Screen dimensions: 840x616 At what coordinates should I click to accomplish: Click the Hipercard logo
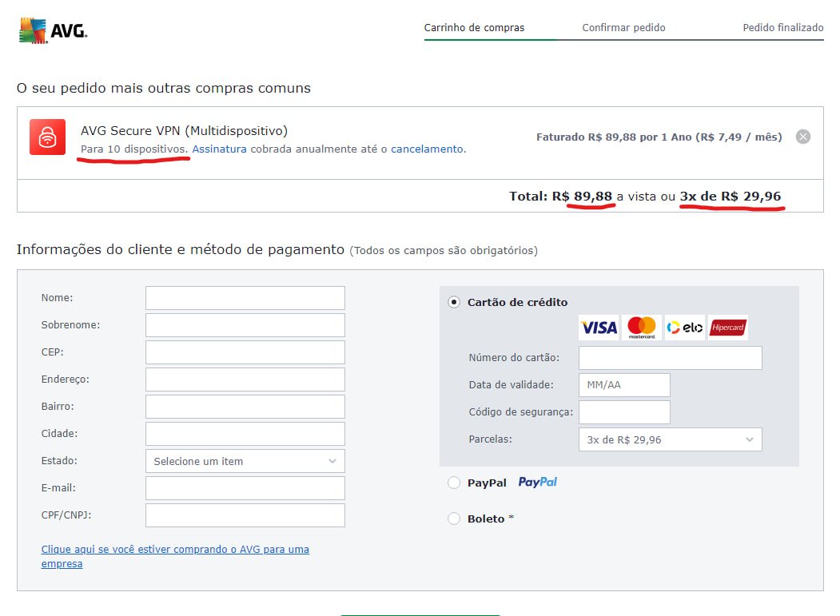[x=727, y=328]
